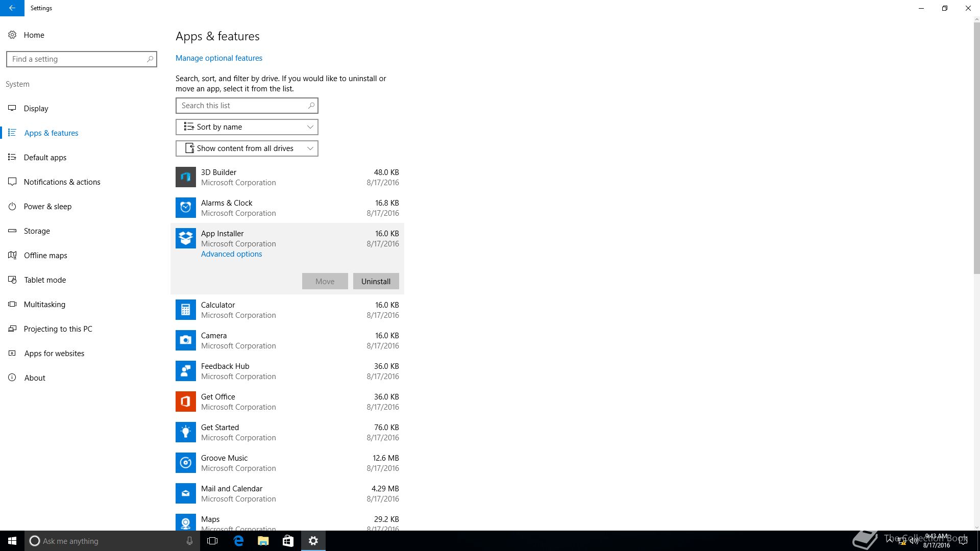Screen dimensions: 980x551
Task: Click the Power & sleep icon
Action: 12,206
